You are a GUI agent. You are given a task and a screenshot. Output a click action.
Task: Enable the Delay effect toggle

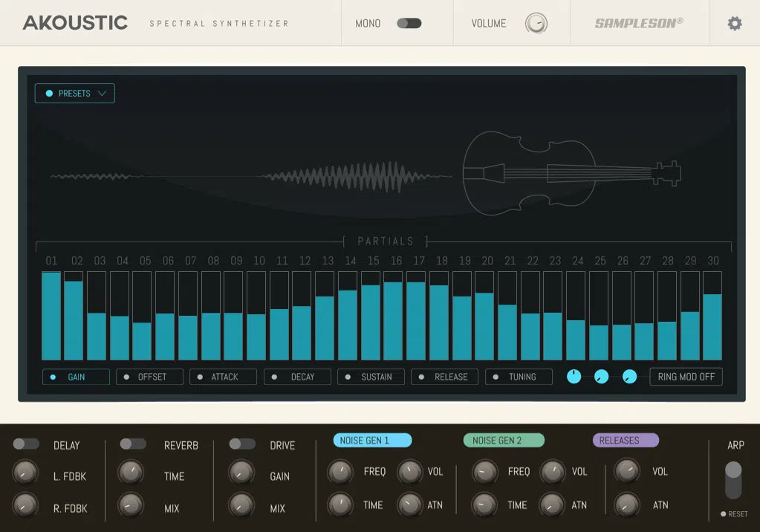pyautogui.click(x=27, y=444)
